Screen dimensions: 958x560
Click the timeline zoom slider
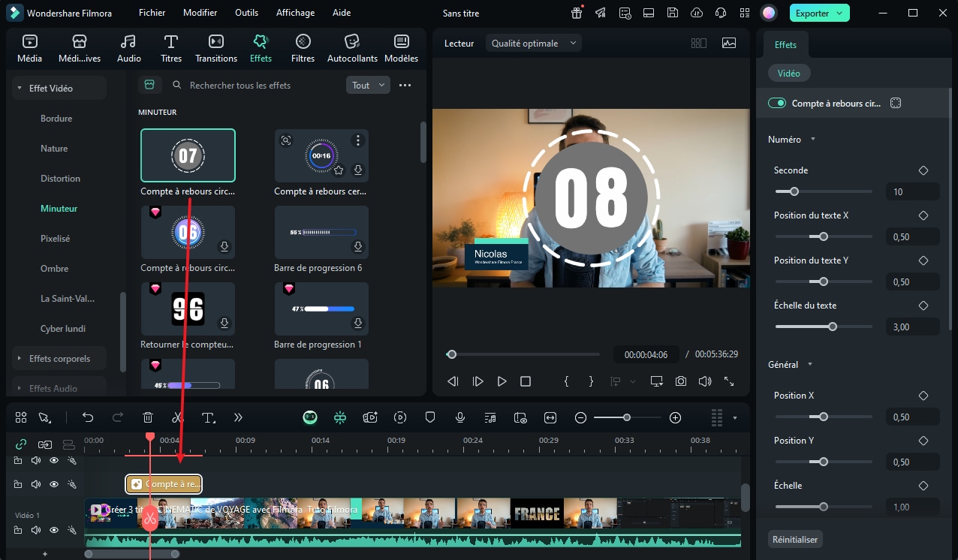628,417
